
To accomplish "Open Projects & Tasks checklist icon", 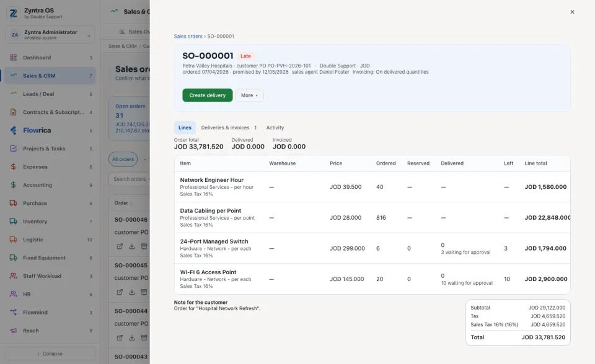I will click(13, 148).
